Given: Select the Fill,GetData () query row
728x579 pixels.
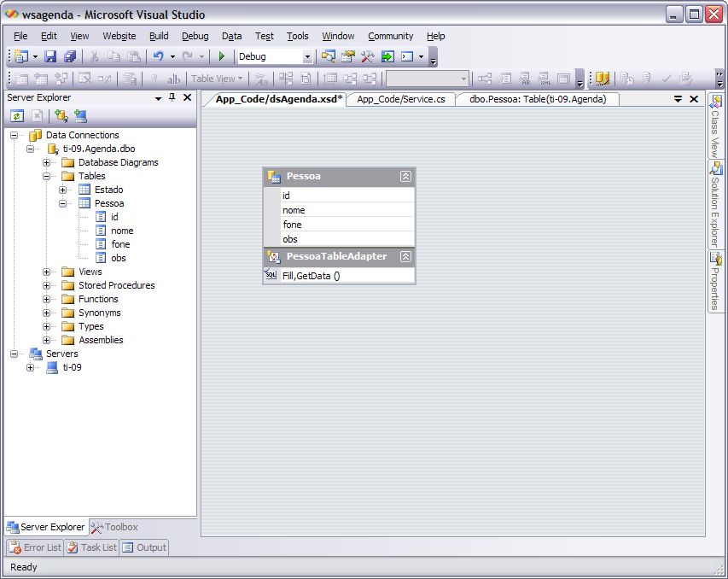Looking at the screenshot, I should (311, 276).
